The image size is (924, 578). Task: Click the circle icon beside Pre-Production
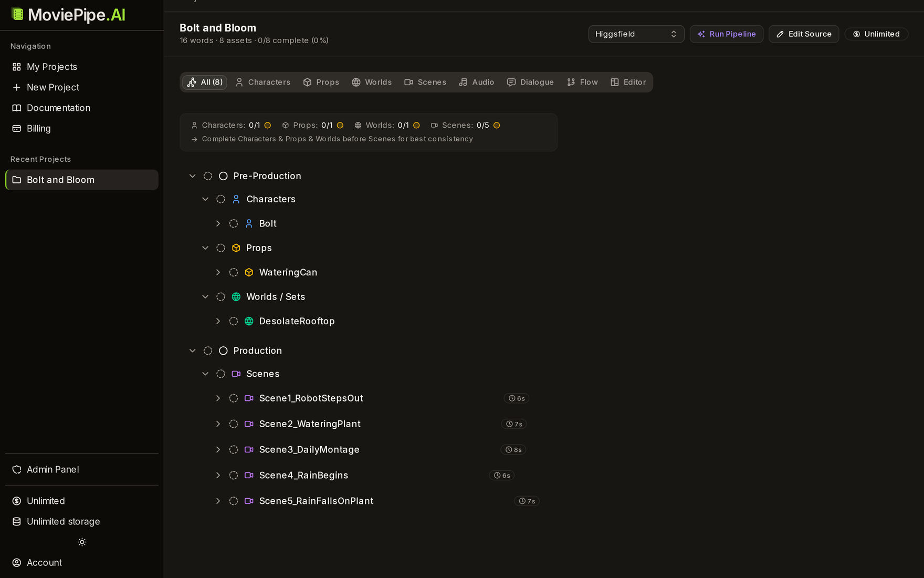[x=223, y=176]
